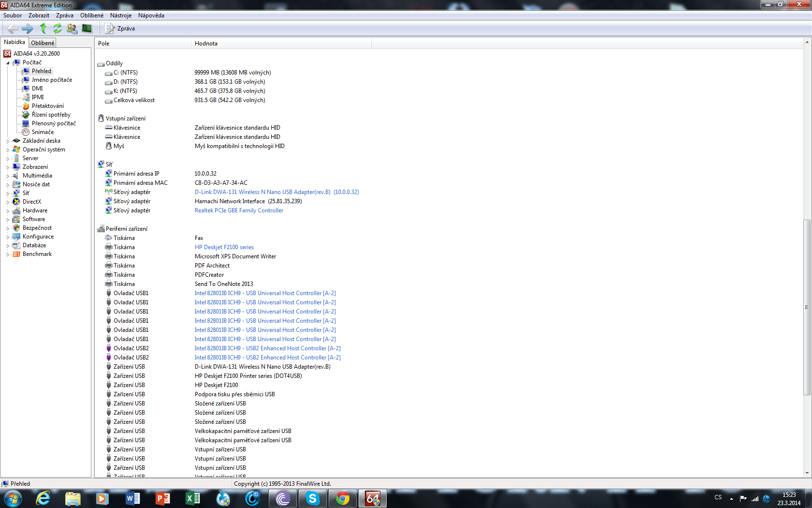812x508 pixels.
Task: Switch to the Oblíbené sidebar tab
Action: (43, 43)
